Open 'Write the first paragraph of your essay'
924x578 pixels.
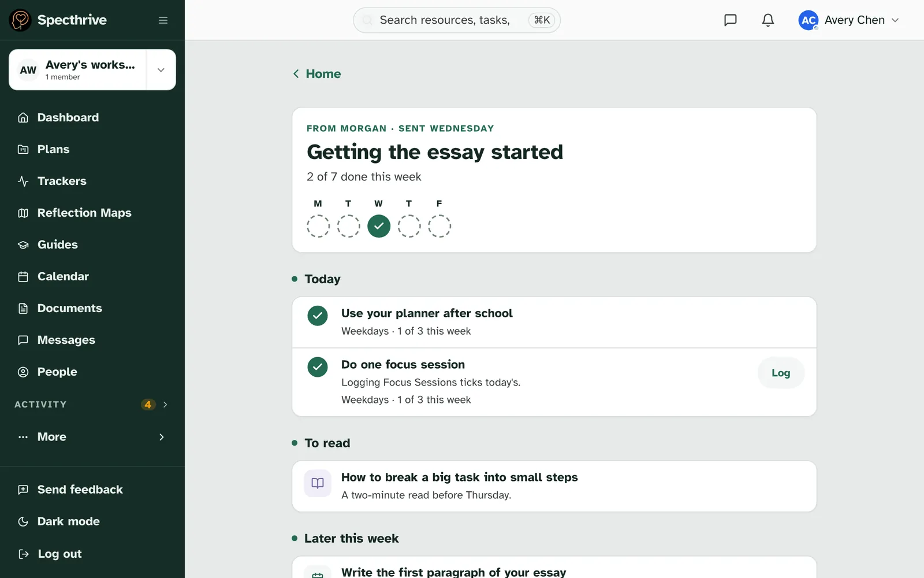pos(554,568)
